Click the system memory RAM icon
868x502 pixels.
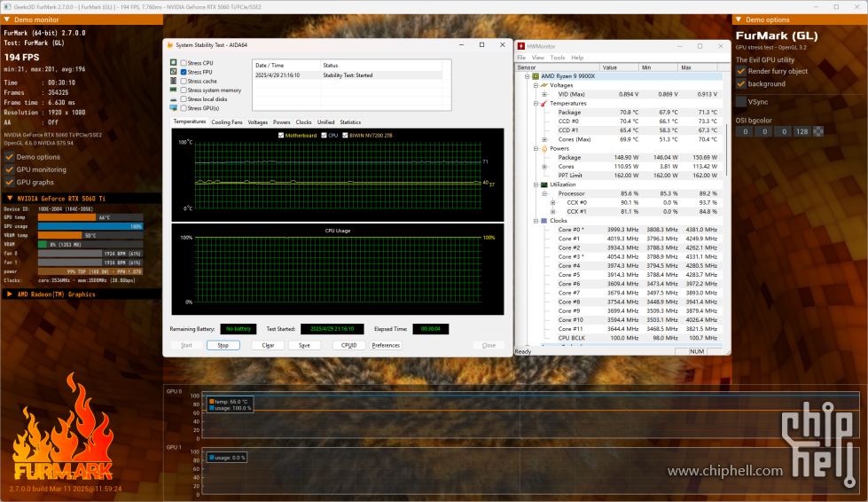coord(173,90)
